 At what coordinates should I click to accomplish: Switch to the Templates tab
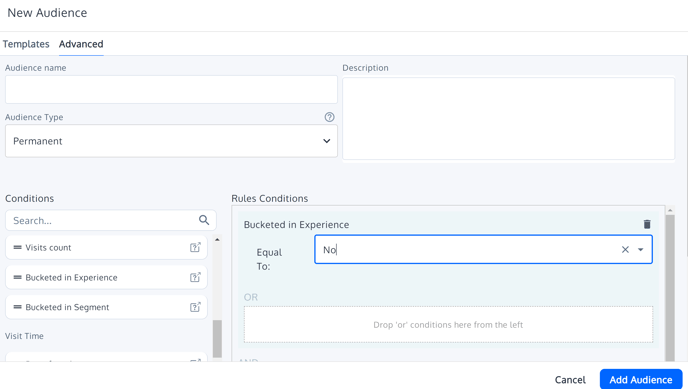click(26, 44)
